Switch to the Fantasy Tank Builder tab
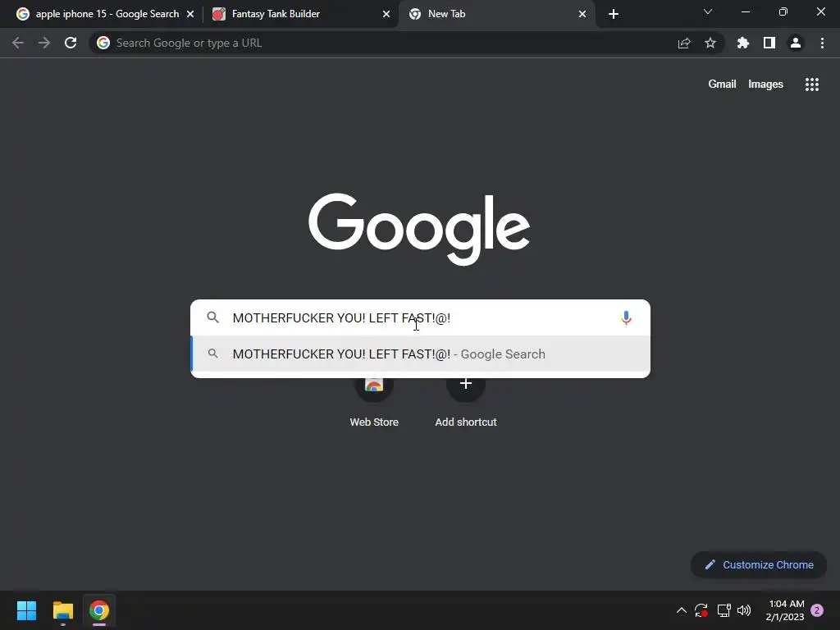Viewport: 840px width, 630px height. [300, 14]
